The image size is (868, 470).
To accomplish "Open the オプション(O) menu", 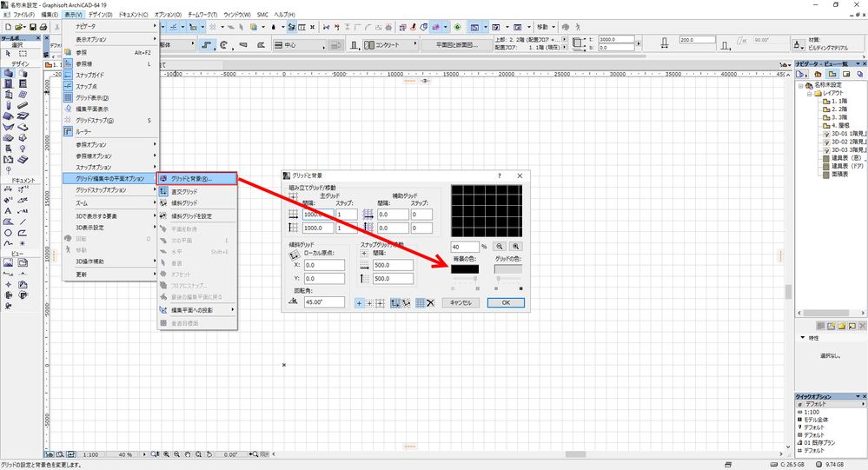I will (168, 15).
